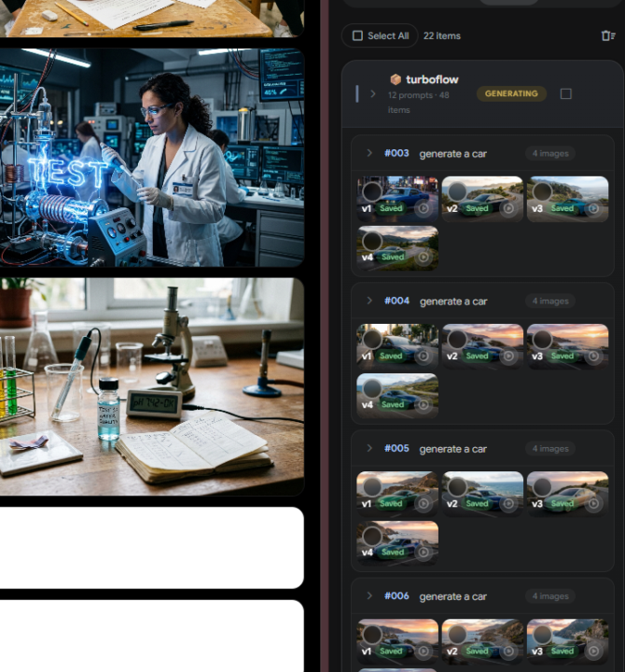Toggle the turboflow batch checkbox
625x672 pixels.
point(566,94)
